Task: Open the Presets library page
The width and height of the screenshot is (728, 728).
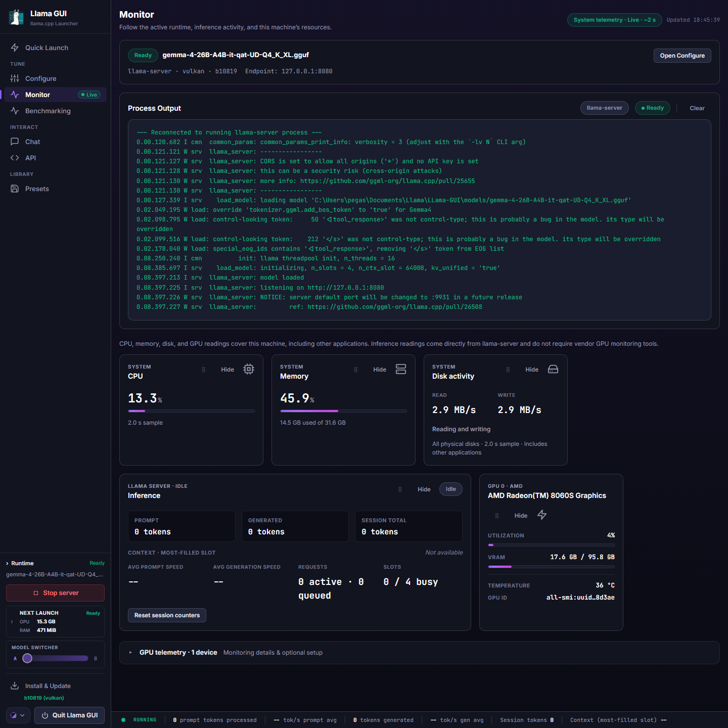Action: click(x=56, y=189)
